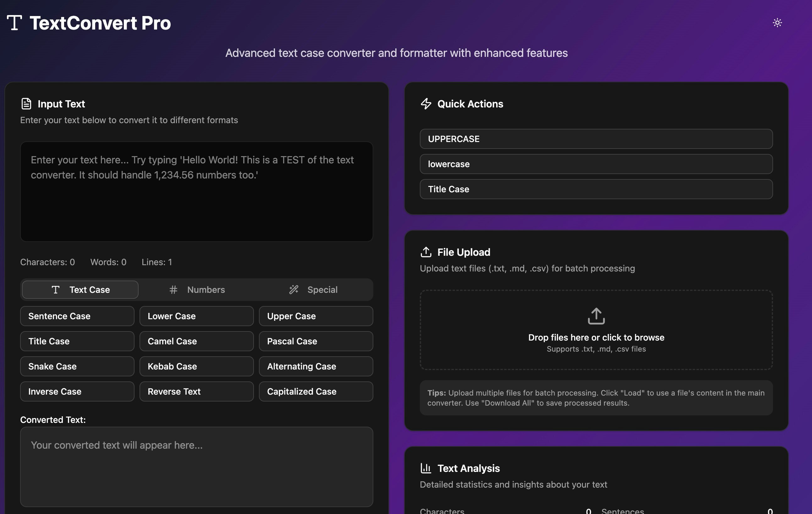This screenshot has height=514, width=812.
Task: Click the Text Analysis bar chart icon
Action: click(426, 468)
